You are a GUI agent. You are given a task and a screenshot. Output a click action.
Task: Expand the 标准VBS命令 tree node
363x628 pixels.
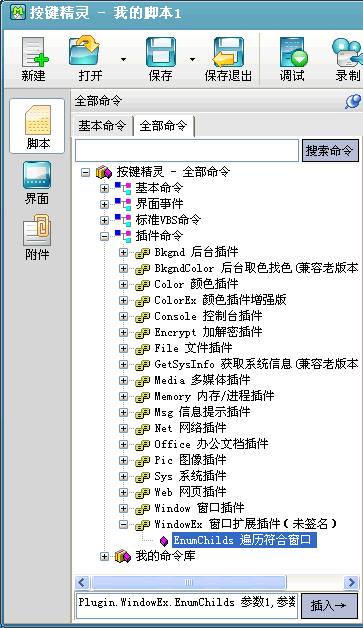point(104,220)
